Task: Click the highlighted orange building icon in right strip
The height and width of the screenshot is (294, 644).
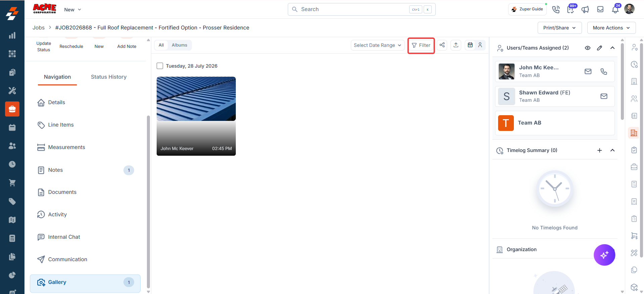Action: 634,133
